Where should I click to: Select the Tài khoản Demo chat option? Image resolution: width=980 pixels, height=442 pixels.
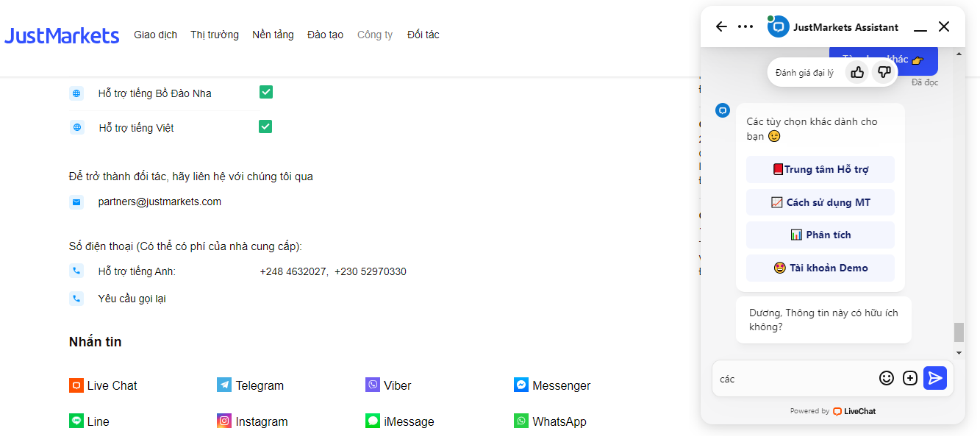tap(820, 268)
